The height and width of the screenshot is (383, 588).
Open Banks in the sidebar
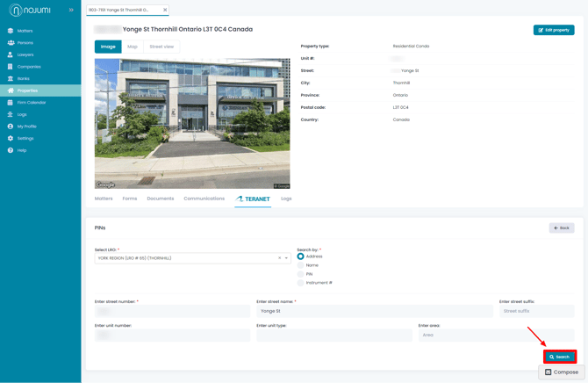click(x=23, y=78)
